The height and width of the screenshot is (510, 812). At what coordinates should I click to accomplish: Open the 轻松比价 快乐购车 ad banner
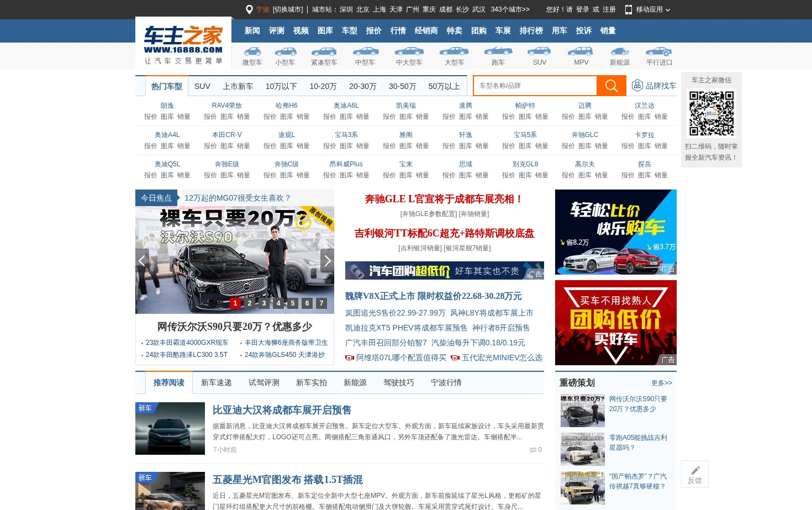pyautogui.click(x=616, y=232)
